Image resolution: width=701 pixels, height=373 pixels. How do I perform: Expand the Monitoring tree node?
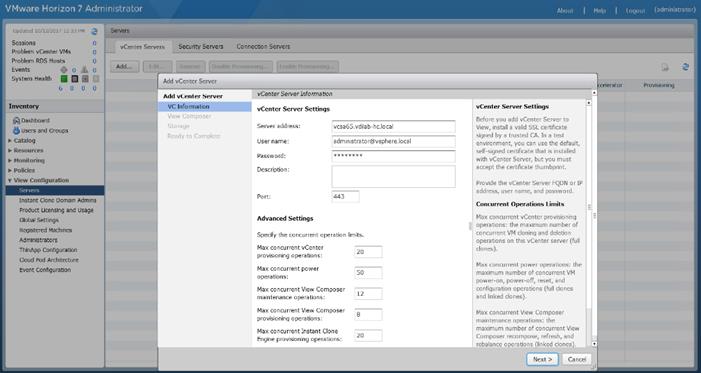coord(10,161)
